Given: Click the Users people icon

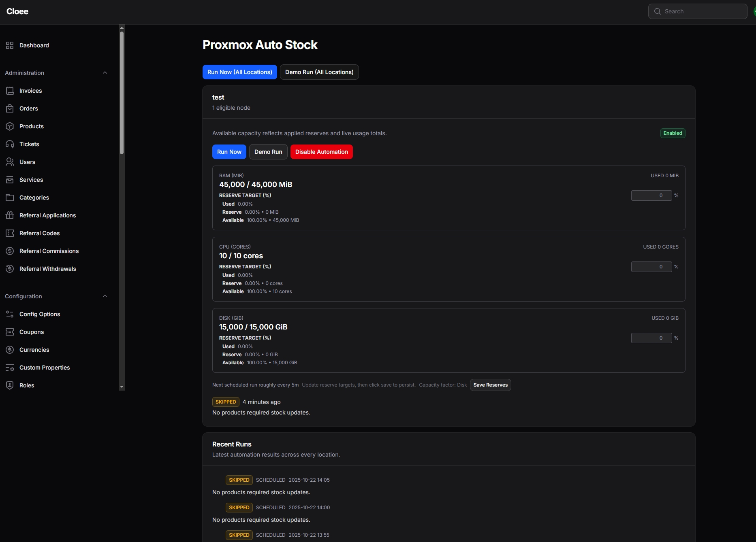Looking at the screenshot, I should click(x=10, y=162).
